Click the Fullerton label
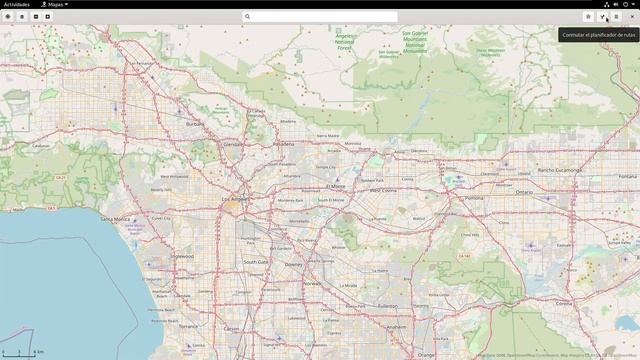640x360 pixels. tap(387, 306)
